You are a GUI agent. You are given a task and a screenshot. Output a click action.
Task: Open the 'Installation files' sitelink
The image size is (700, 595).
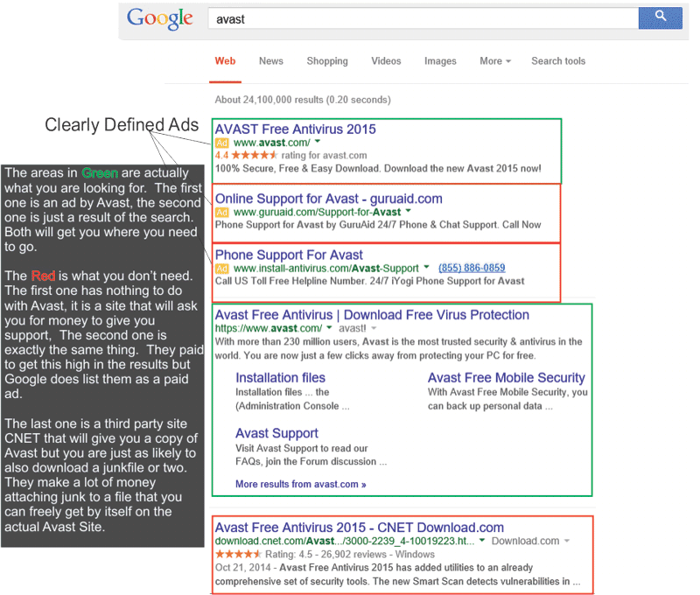click(x=280, y=378)
